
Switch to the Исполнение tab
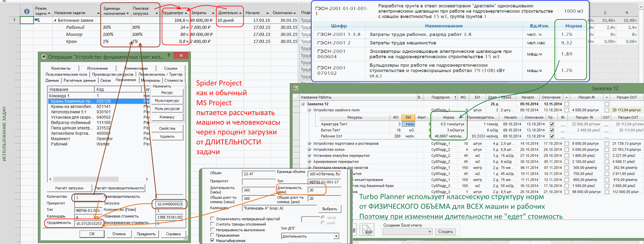(97, 68)
